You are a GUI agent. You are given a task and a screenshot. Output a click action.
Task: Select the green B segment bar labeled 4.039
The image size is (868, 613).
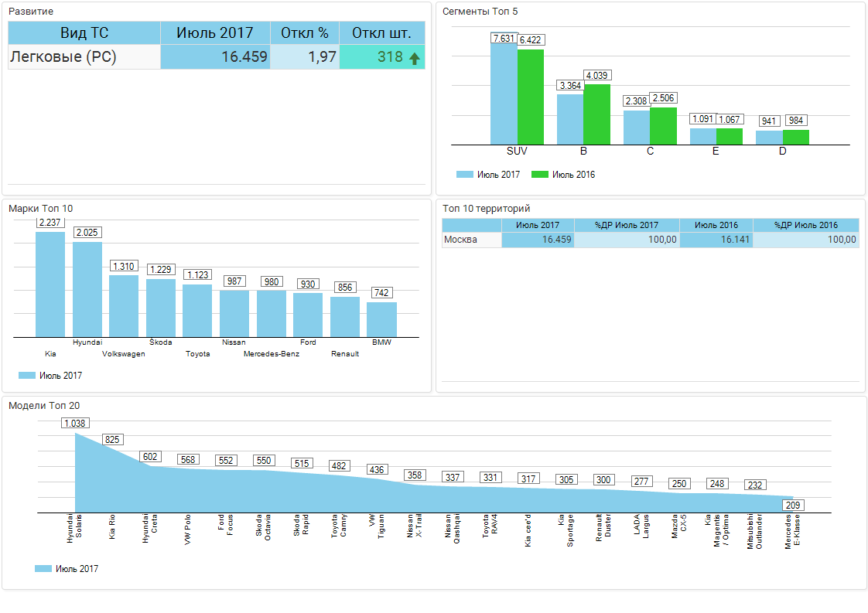point(596,114)
